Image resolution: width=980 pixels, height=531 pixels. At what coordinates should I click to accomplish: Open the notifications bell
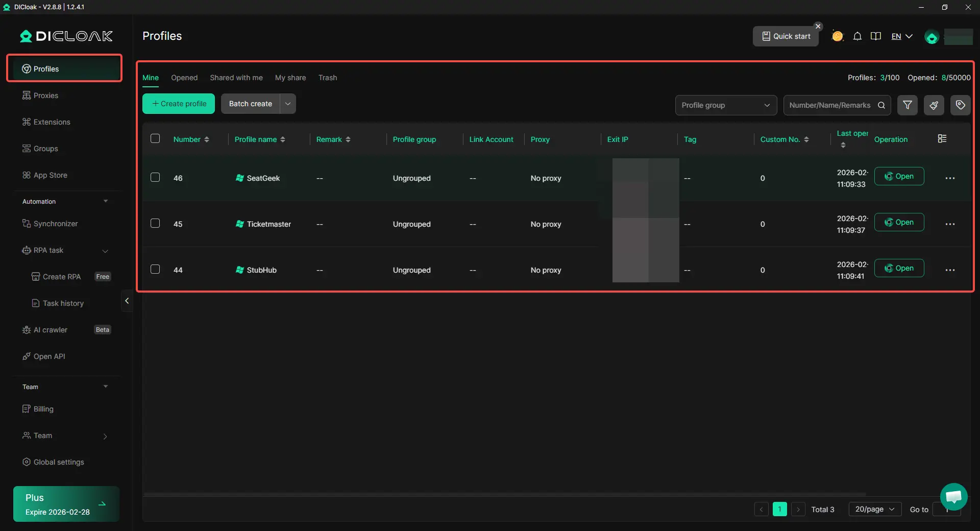[x=857, y=36]
